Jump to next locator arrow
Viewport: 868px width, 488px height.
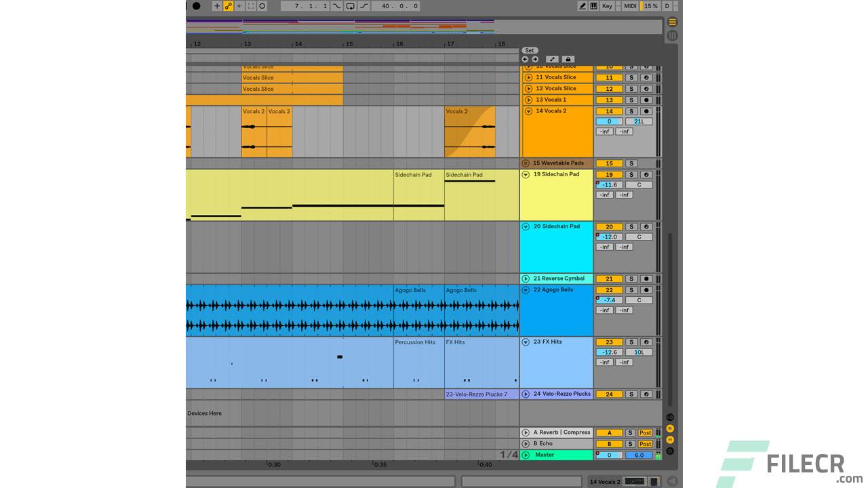coord(534,60)
